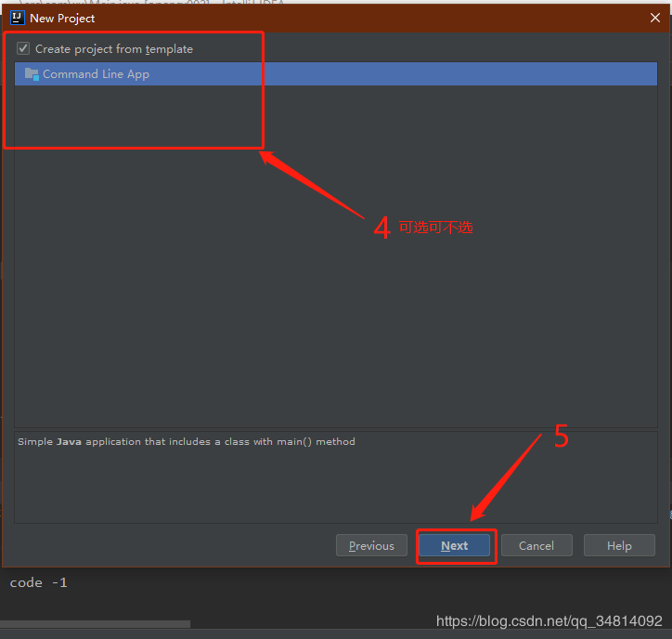Close the New Project dialog window
The height and width of the screenshot is (639, 672).
coord(655,18)
